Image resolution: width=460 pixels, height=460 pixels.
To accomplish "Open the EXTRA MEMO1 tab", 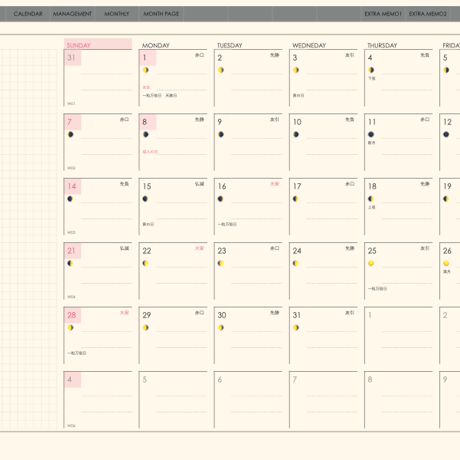I will 383,14.
